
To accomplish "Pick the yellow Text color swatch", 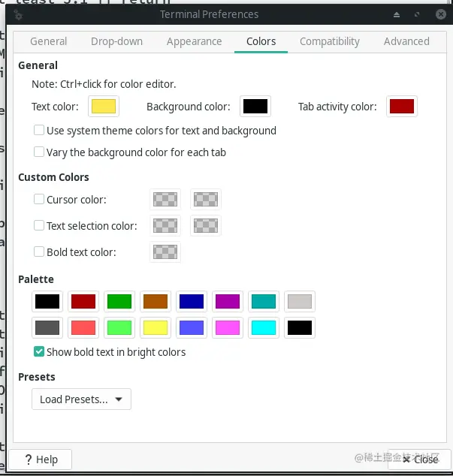I will (104, 107).
